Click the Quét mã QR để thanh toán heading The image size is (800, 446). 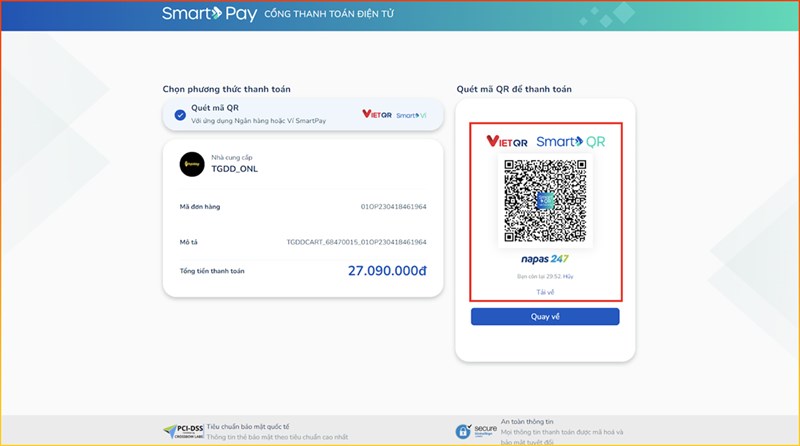(514, 89)
